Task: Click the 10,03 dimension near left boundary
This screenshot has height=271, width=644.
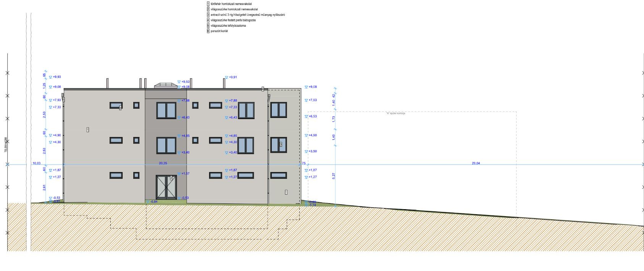Action: click(x=36, y=163)
